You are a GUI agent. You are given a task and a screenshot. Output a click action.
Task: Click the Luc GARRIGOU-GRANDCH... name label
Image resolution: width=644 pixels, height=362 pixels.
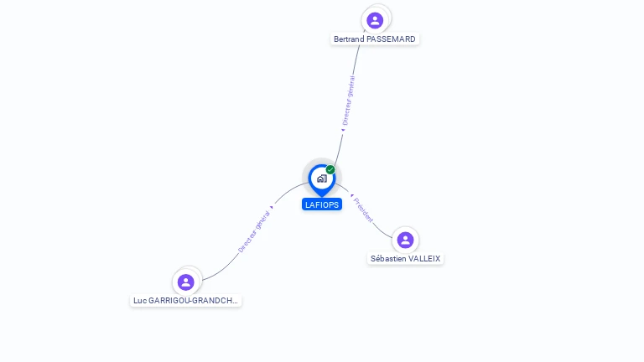point(185,301)
